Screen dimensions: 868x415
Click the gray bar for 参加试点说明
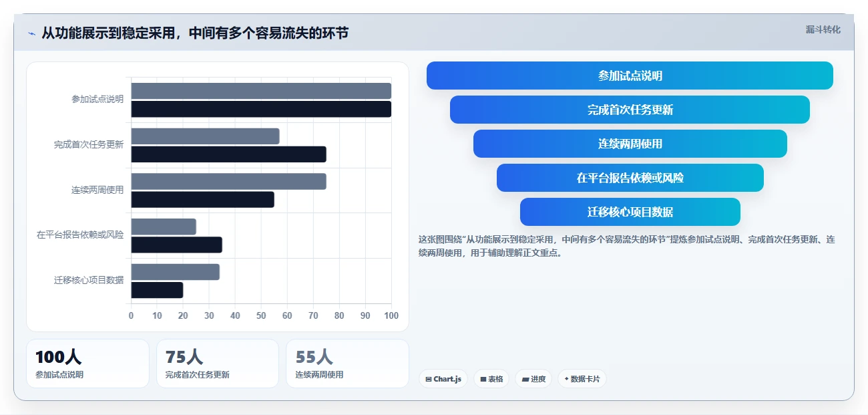point(261,91)
